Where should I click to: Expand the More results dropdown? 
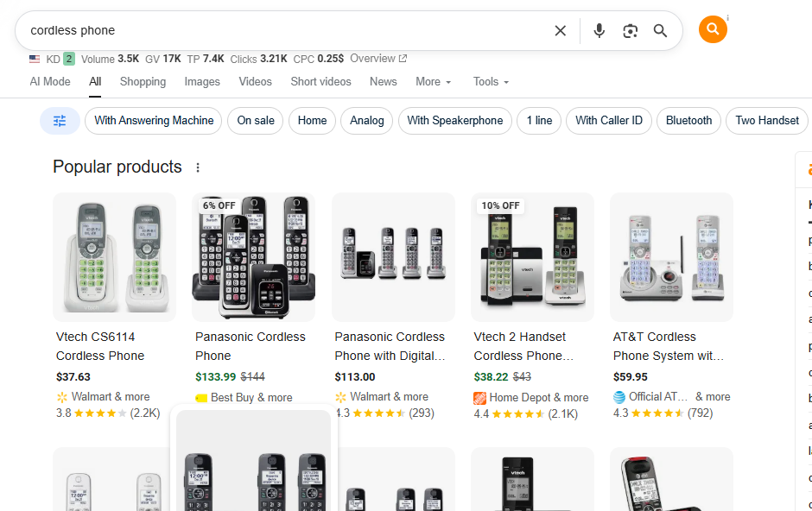coord(433,81)
